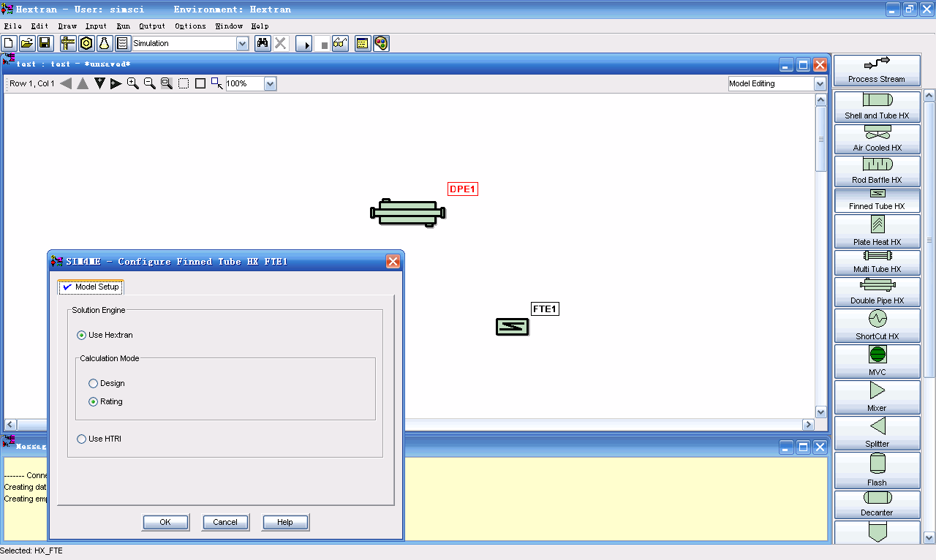This screenshot has height=560, width=936.
Task: Open units of measure ruler icon
Action: point(68,43)
